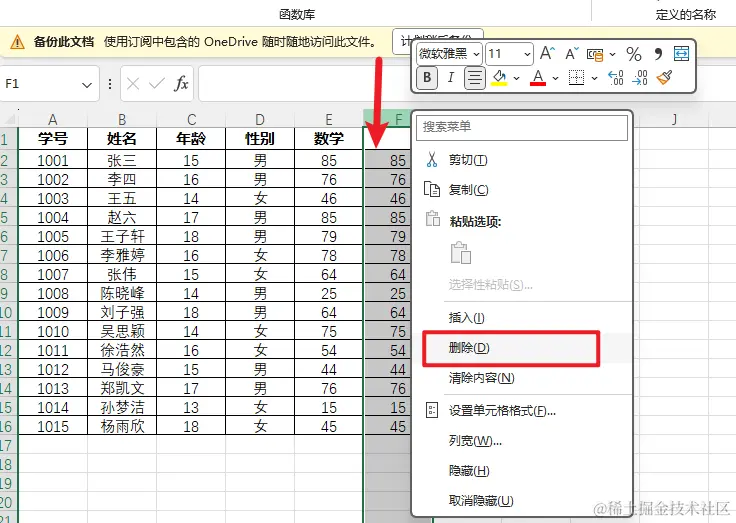Click cell containing 王子轩
The height and width of the screenshot is (523, 736).
click(x=122, y=236)
